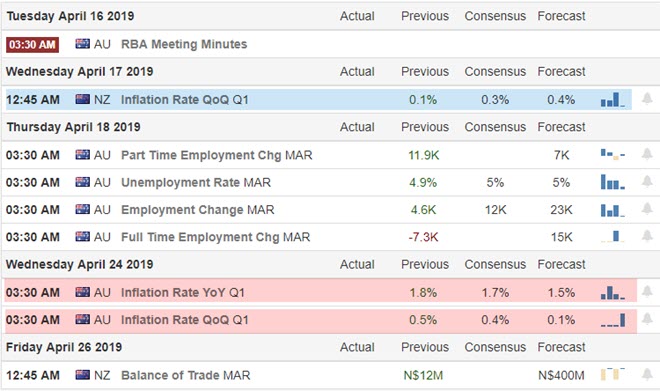Click bell icon for Balance of Trade MAR
The height and width of the screenshot is (391, 660).
click(647, 374)
